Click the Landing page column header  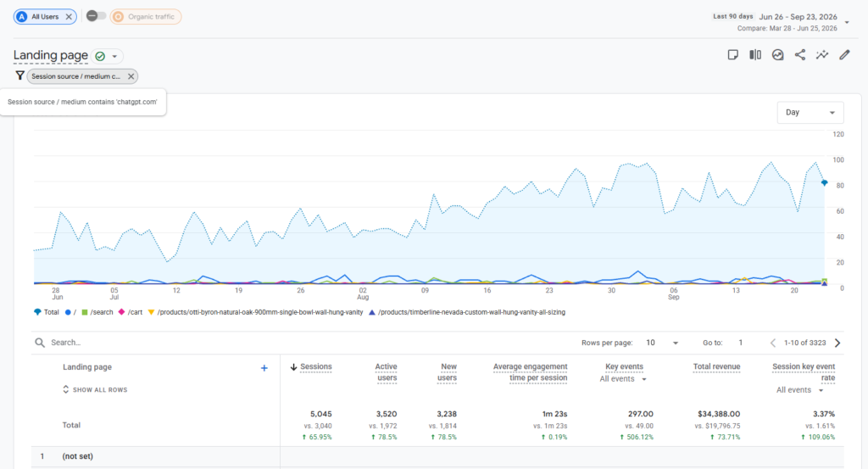pyautogui.click(x=87, y=366)
